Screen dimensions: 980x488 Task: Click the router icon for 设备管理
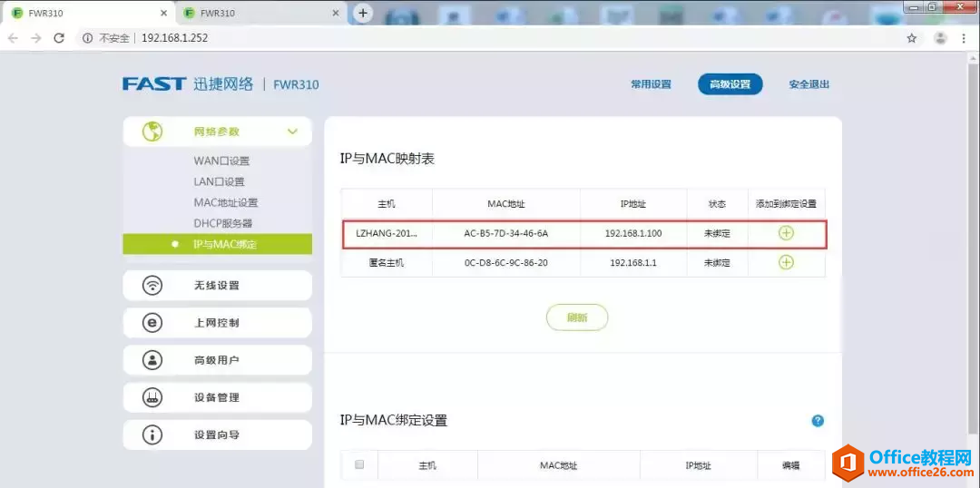tap(152, 397)
